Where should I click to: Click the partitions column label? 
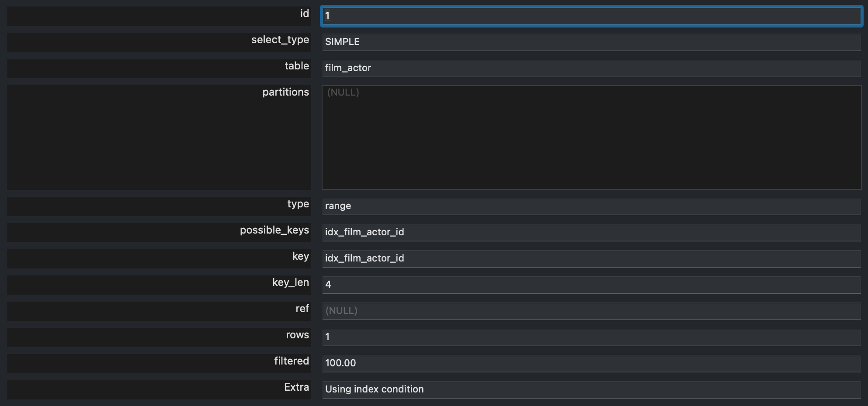[x=285, y=92]
